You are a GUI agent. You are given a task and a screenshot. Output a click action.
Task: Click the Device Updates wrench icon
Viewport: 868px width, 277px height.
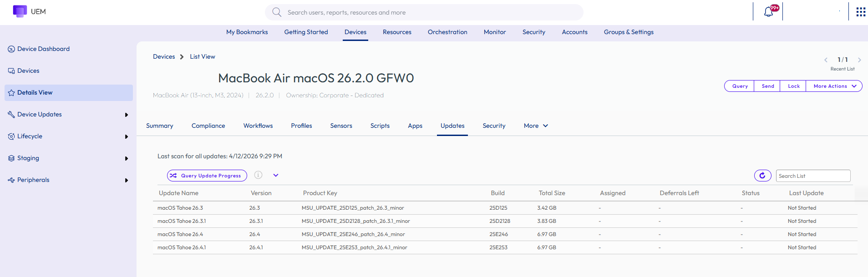[x=11, y=115]
